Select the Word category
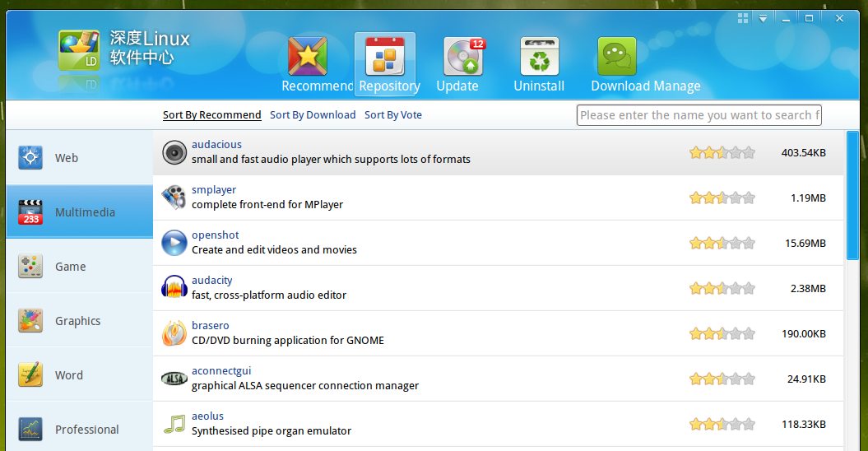Viewport: 868px width, 451px height. pyautogui.click(x=79, y=374)
